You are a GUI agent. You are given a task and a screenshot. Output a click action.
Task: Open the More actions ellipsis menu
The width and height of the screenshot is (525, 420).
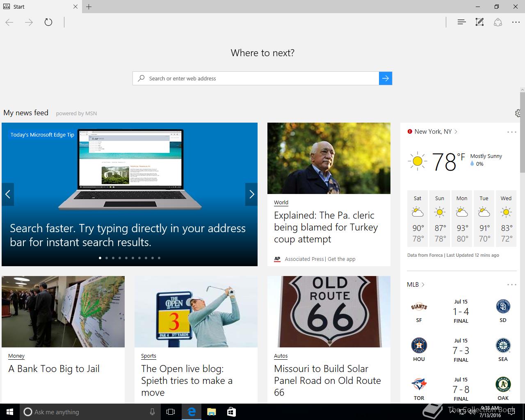pyautogui.click(x=516, y=22)
